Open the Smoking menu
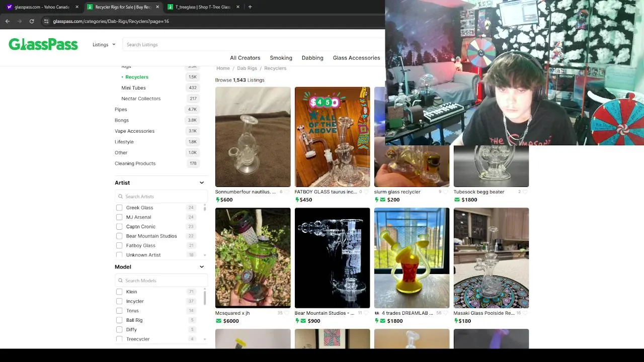This screenshot has width=644, height=362. pyautogui.click(x=281, y=58)
